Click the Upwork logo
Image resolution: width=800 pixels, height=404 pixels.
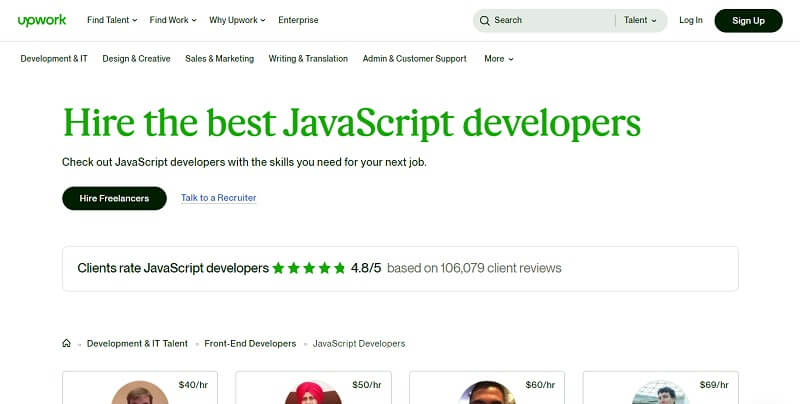tap(42, 20)
